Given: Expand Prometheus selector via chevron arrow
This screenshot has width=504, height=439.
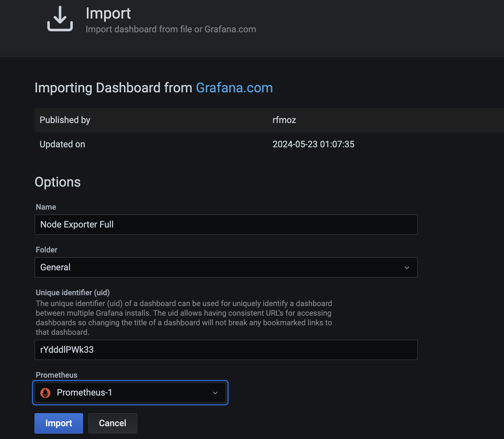Looking at the screenshot, I should [215, 393].
